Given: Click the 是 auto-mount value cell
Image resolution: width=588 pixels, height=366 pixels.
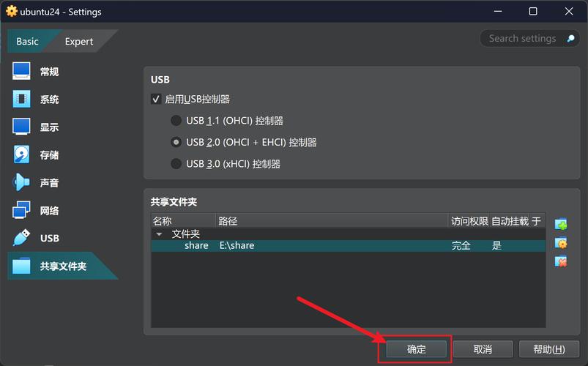Looking at the screenshot, I should pyautogui.click(x=496, y=246).
